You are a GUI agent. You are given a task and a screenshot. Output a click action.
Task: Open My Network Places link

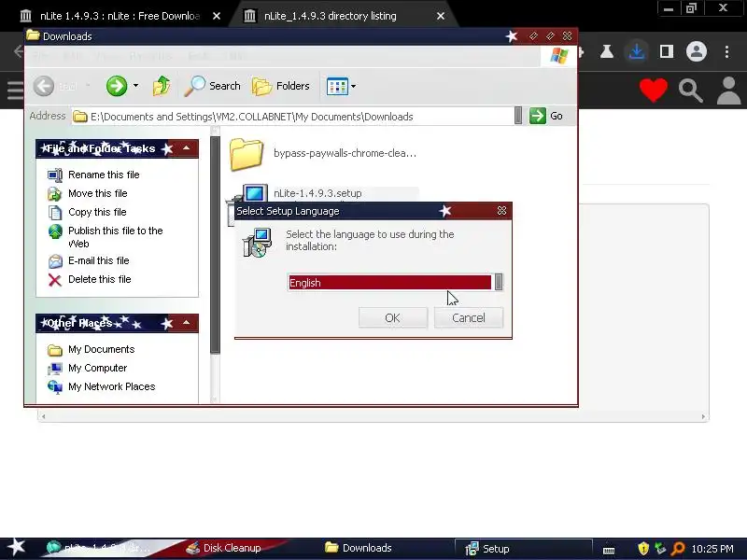click(111, 386)
